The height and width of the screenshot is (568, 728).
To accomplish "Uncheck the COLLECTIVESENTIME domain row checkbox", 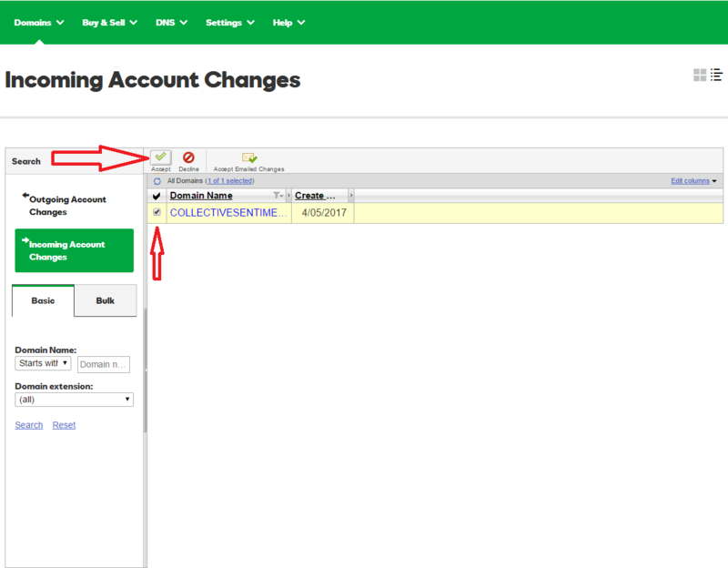I will (x=157, y=212).
